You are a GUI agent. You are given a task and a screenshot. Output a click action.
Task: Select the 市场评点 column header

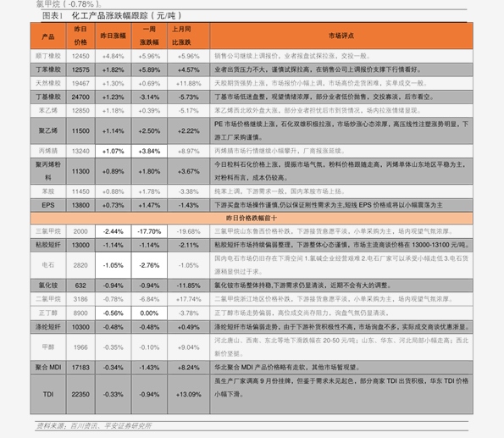pyautogui.click(x=341, y=36)
